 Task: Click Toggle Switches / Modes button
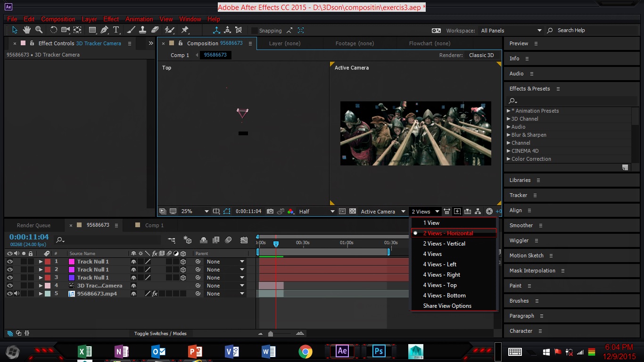tap(160, 334)
